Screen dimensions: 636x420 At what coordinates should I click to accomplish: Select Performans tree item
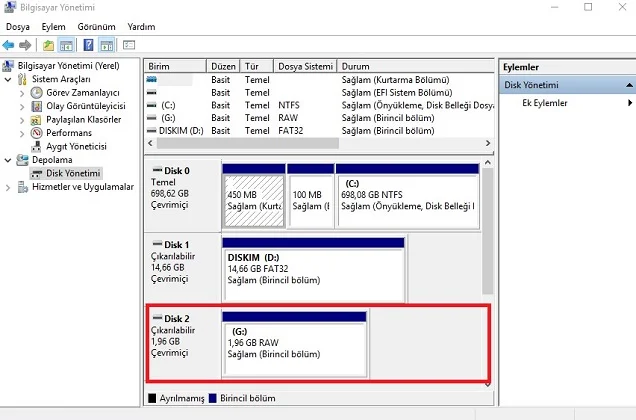69,133
